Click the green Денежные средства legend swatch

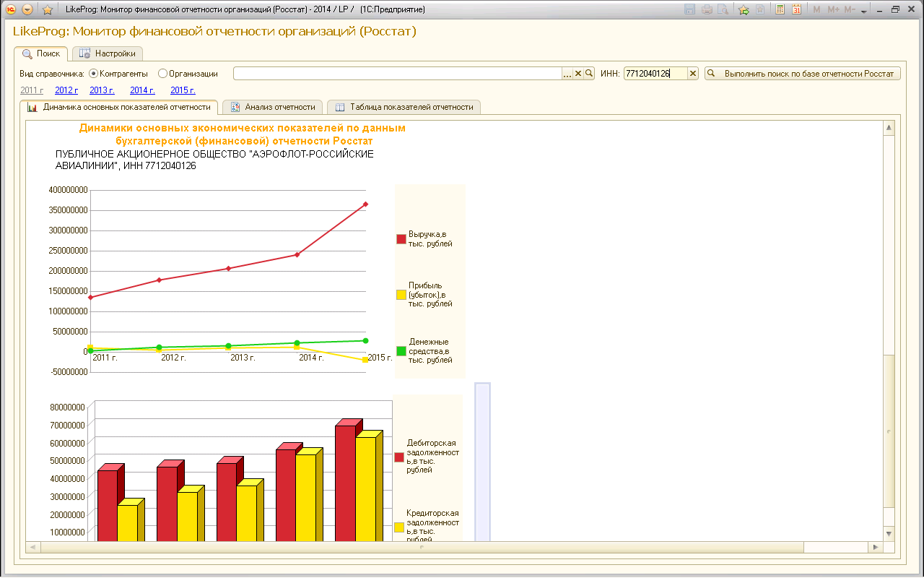click(x=401, y=350)
